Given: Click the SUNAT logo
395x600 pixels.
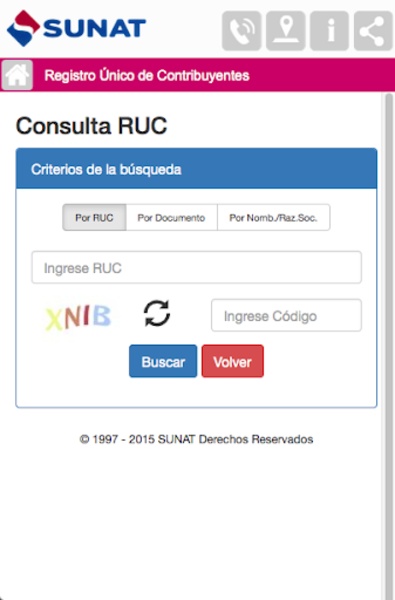Looking at the screenshot, I should pyautogui.click(x=76, y=28).
